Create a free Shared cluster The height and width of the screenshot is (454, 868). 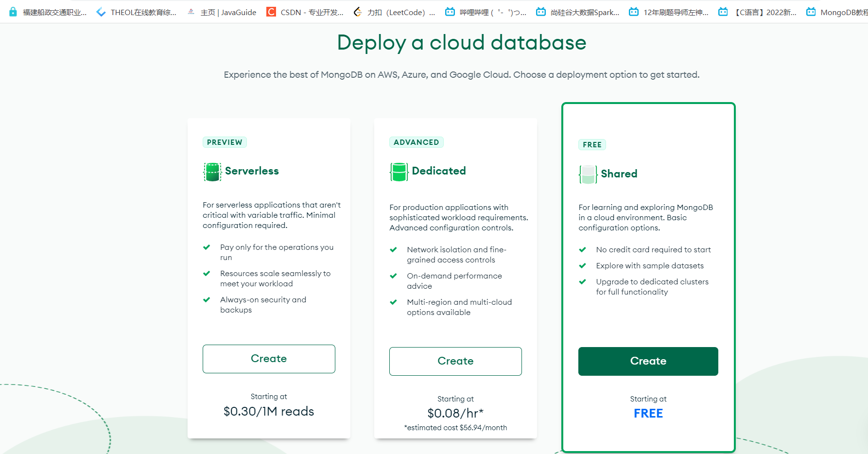coord(648,361)
